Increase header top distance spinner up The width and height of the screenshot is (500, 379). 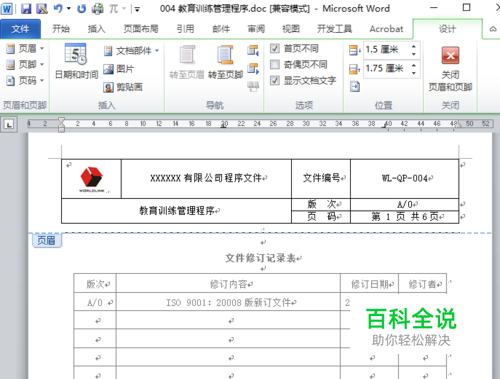click(x=414, y=46)
